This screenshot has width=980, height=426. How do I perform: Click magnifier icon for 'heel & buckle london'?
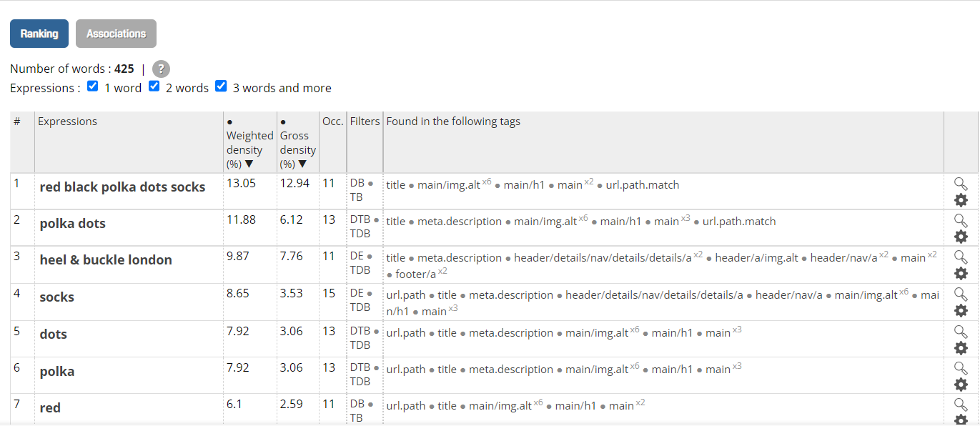pyautogui.click(x=961, y=257)
